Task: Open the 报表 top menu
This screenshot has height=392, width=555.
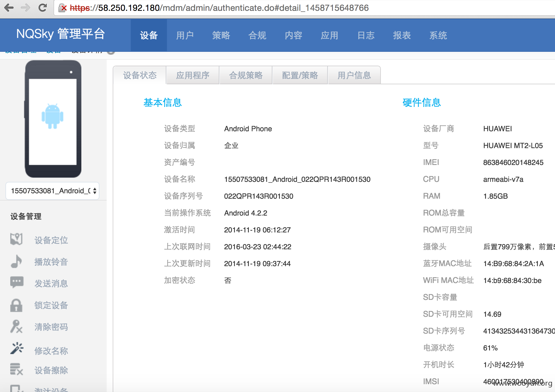Action: [402, 35]
